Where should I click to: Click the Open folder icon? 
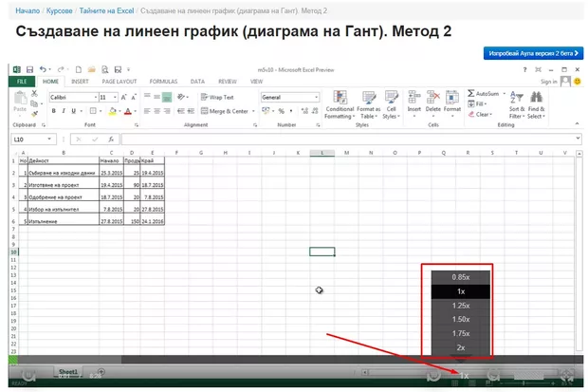point(91,69)
